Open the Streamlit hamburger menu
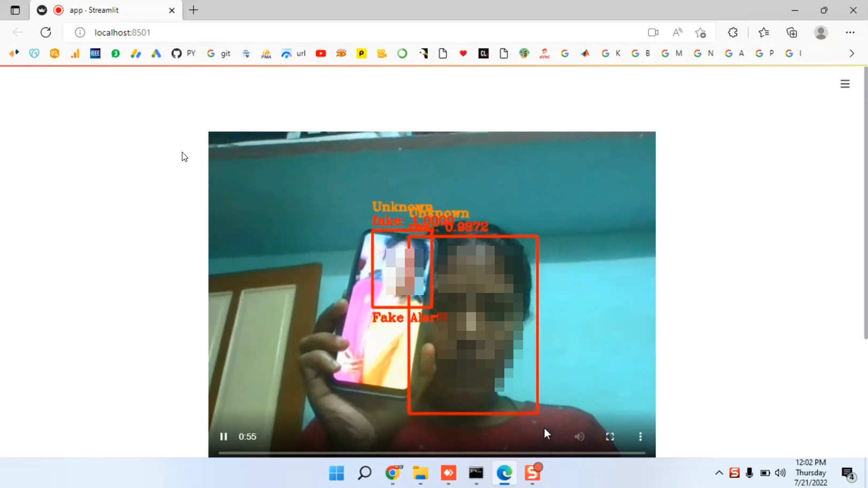The image size is (868, 488). point(844,84)
